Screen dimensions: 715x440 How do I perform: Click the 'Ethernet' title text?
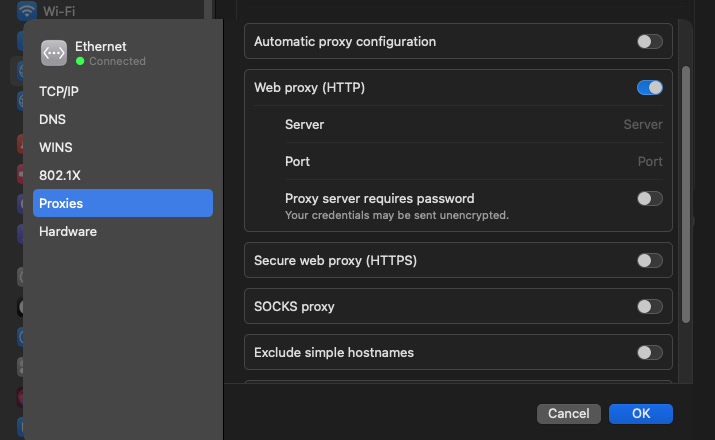coord(101,47)
